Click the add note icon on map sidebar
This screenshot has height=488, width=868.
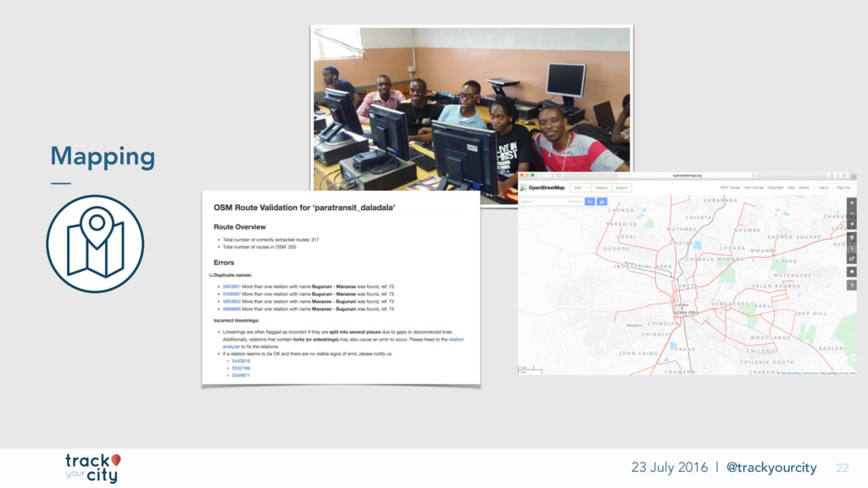[852, 272]
